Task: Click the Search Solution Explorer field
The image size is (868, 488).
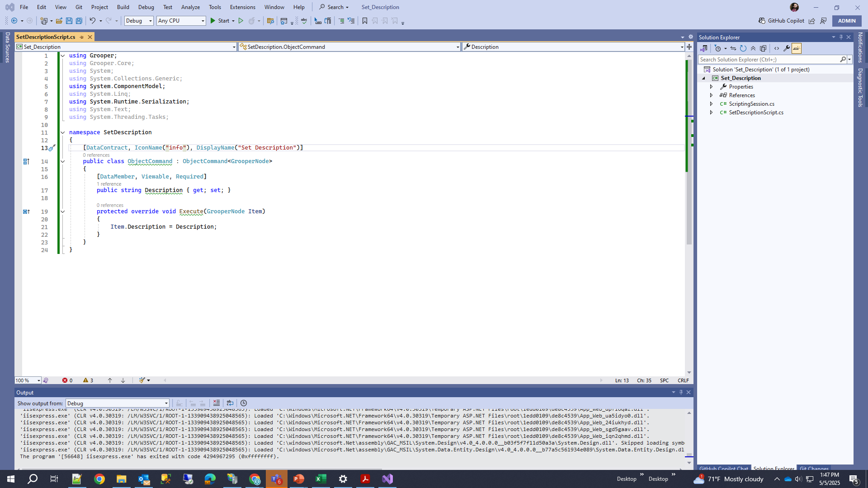Action: point(769,60)
